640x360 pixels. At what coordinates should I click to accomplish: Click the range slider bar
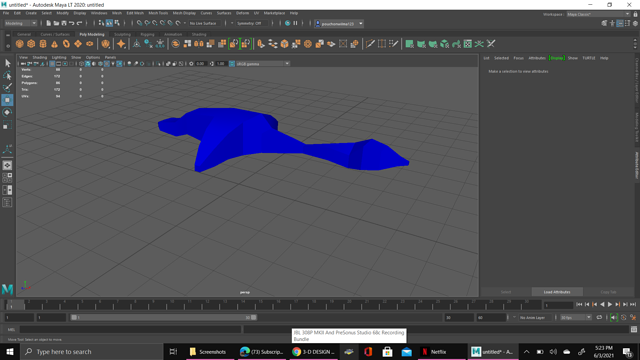pyautogui.click(x=163, y=318)
